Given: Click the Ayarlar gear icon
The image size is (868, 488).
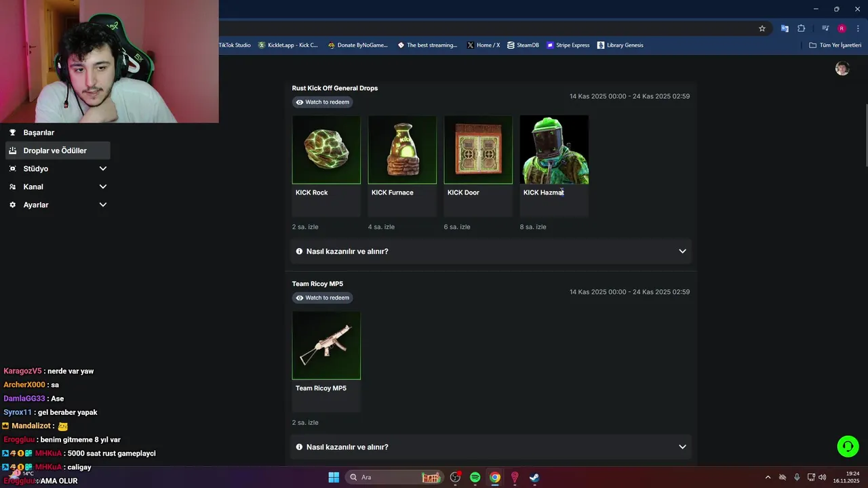Looking at the screenshot, I should 12,205.
